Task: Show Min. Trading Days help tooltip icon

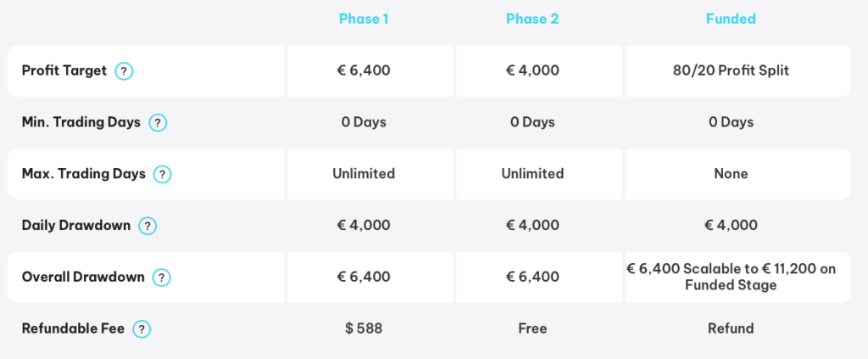Action: click(x=158, y=122)
